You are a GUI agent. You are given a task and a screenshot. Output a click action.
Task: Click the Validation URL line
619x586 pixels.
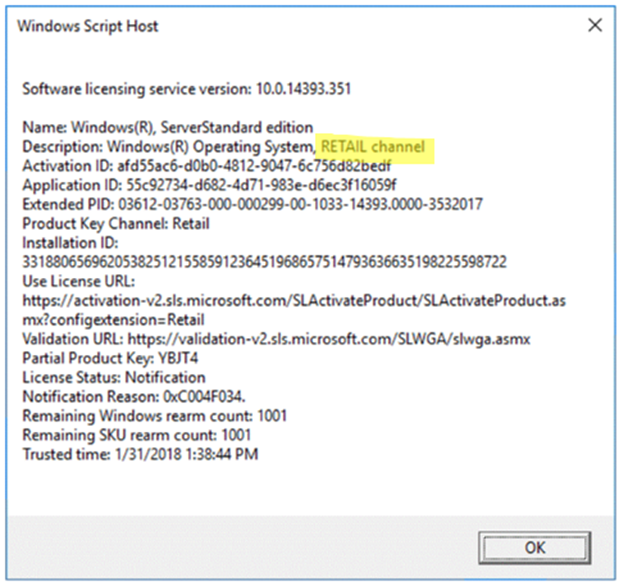coord(276,339)
